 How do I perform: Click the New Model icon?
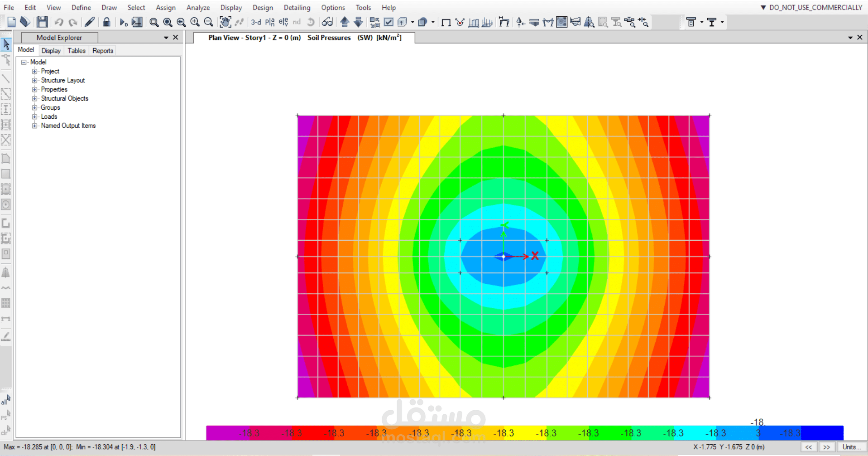click(11, 22)
